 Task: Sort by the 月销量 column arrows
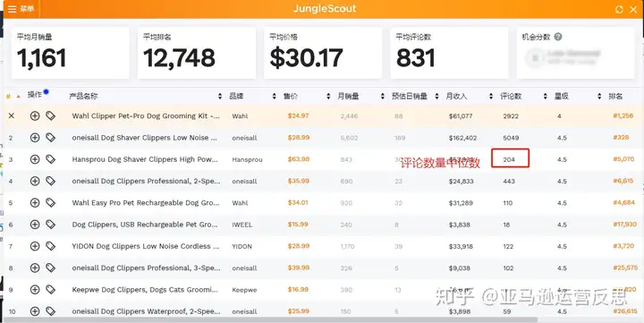(383, 96)
